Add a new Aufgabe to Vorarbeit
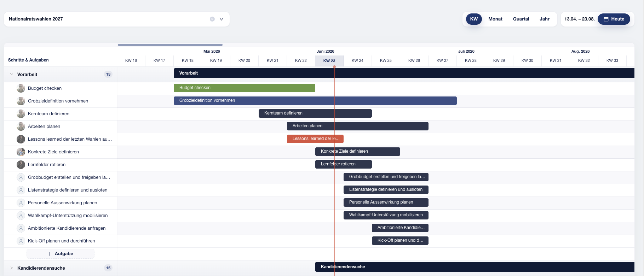The image size is (644, 276). click(61, 254)
